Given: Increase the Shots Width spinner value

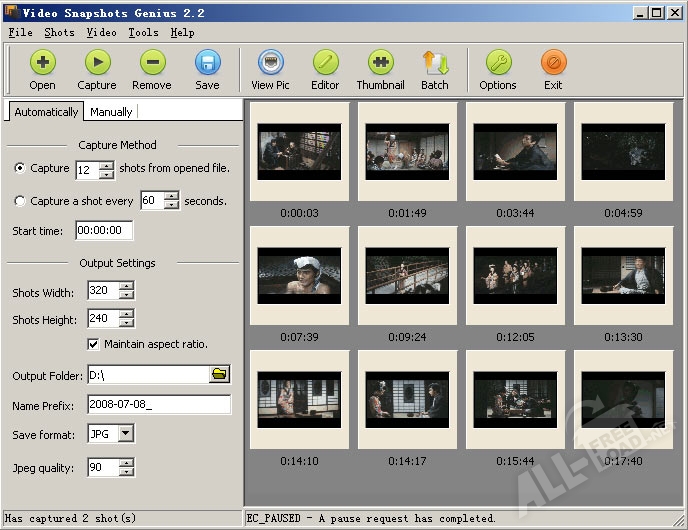Looking at the screenshot, I should pos(126,287).
